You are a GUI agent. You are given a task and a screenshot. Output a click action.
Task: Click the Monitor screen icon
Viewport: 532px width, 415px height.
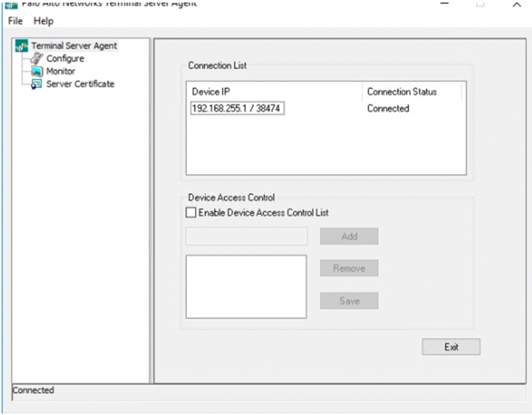click(37, 71)
